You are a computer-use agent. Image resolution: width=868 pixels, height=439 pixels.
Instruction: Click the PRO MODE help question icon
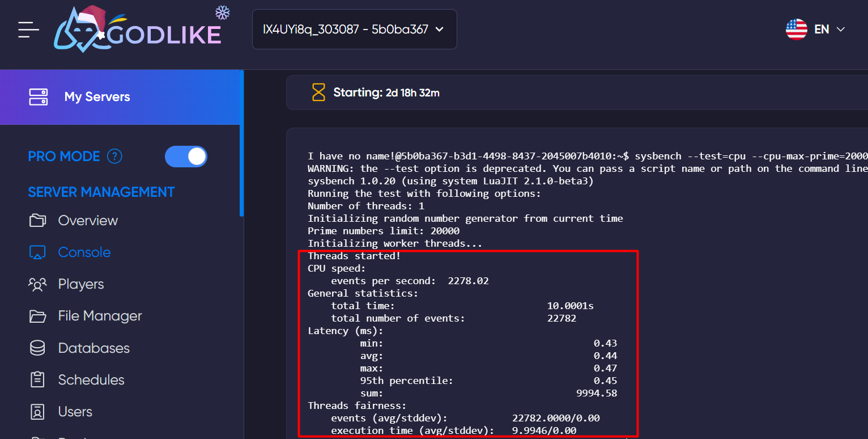(115, 157)
